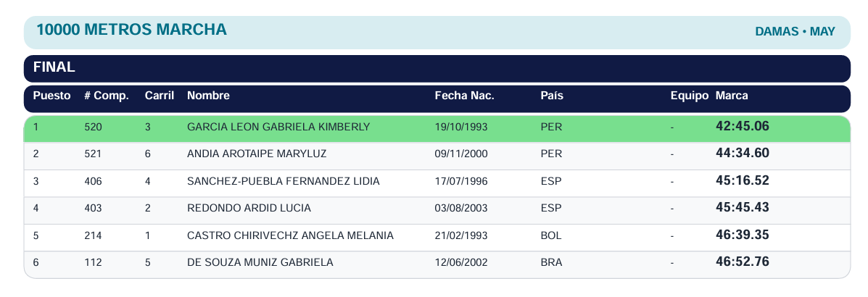Screen dimensions: 868x297
Task: Click the BRA country code
Action: pyautogui.click(x=551, y=263)
